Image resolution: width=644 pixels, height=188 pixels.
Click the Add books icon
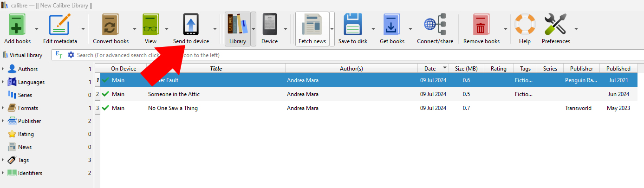point(17,25)
